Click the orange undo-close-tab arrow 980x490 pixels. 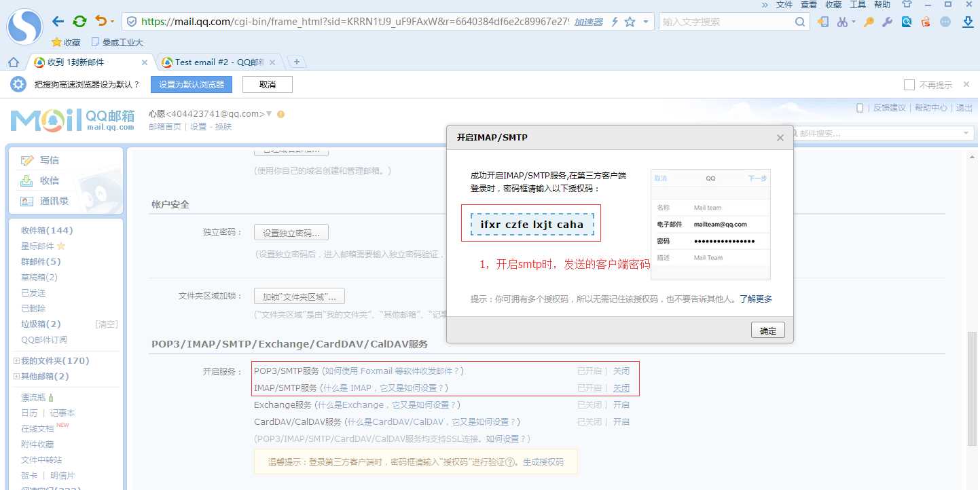[x=101, y=21]
